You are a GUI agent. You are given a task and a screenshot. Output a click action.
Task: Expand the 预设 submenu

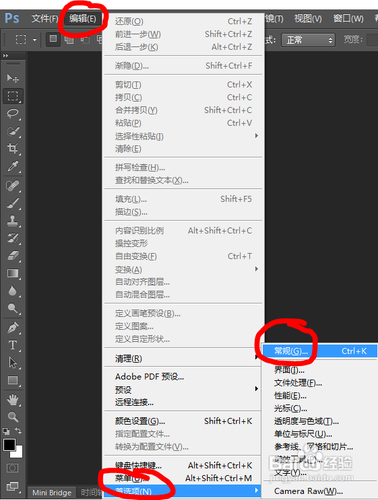(183, 389)
